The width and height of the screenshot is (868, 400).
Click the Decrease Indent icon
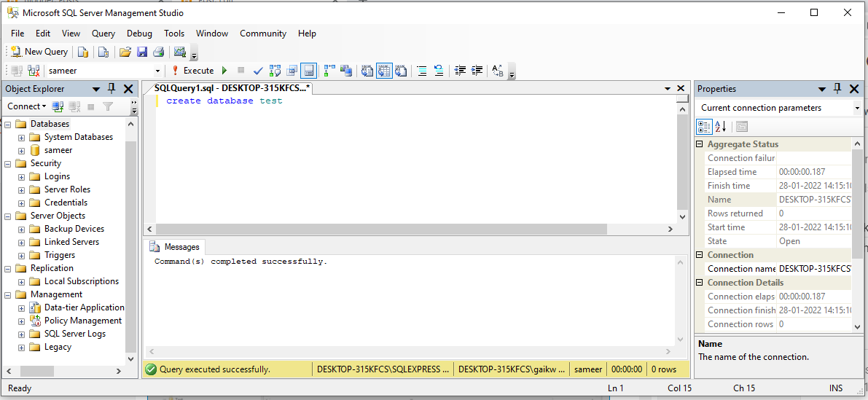click(460, 71)
